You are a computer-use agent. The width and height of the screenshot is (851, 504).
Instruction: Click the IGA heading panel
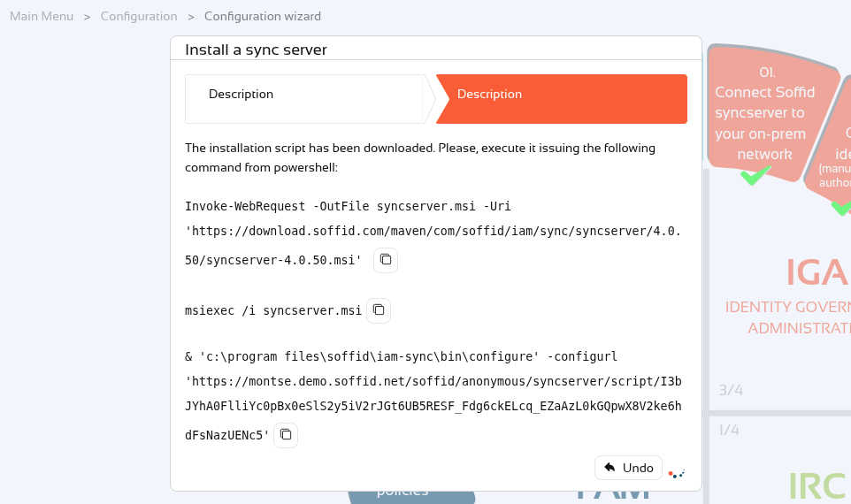(x=816, y=271)
